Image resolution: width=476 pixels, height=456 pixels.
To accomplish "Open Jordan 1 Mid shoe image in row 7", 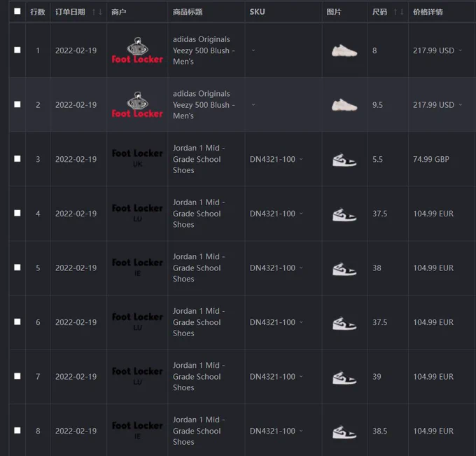I will tap(344, 378).
